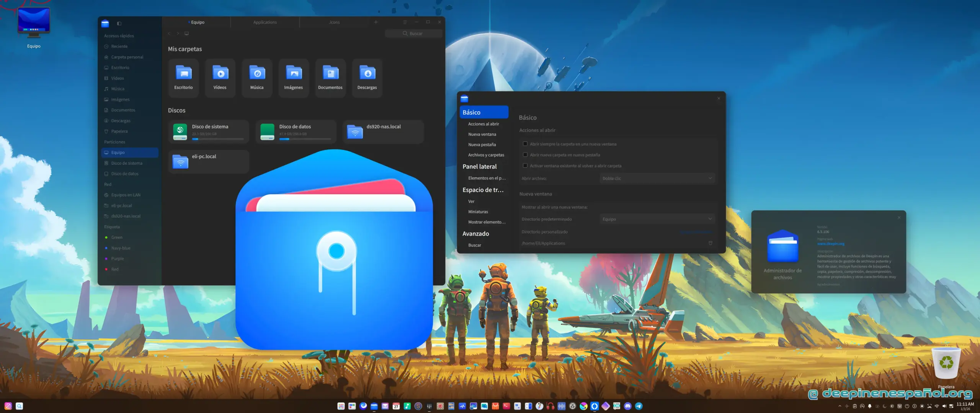Screen dimensions: 980x413
Task: Delete the custom directory path with trash icon
Action: click(710, 243)
